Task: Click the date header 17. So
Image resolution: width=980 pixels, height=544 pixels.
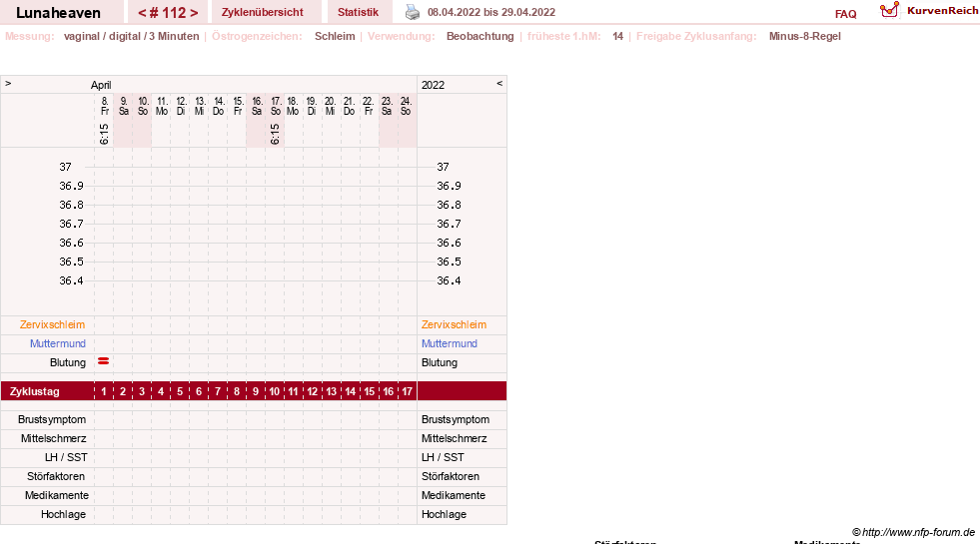Action: tap(276, 106)
